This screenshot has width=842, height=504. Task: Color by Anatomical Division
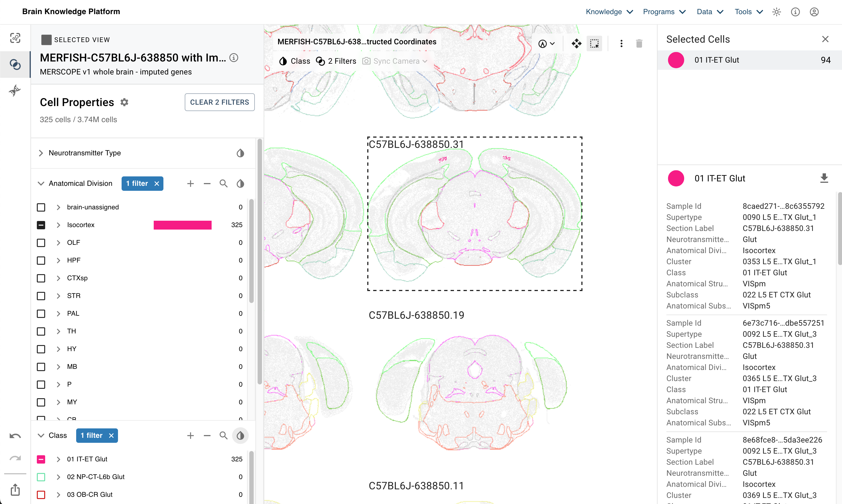point(240,184)
